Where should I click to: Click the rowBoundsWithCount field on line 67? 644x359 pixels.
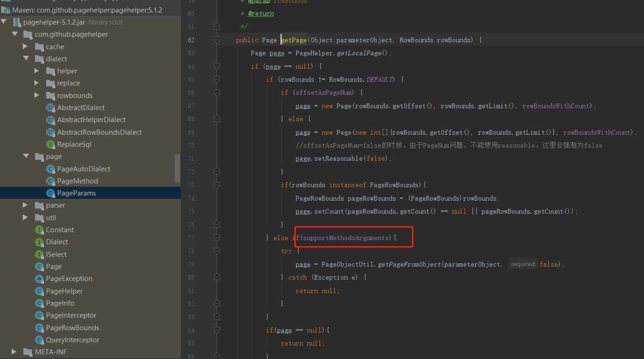[x=556, y=106]
